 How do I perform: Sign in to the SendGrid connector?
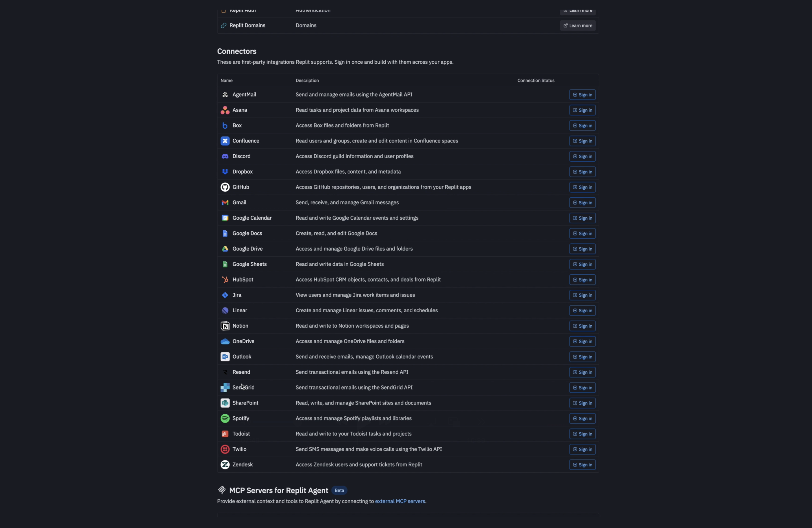[x=582, y=388]
